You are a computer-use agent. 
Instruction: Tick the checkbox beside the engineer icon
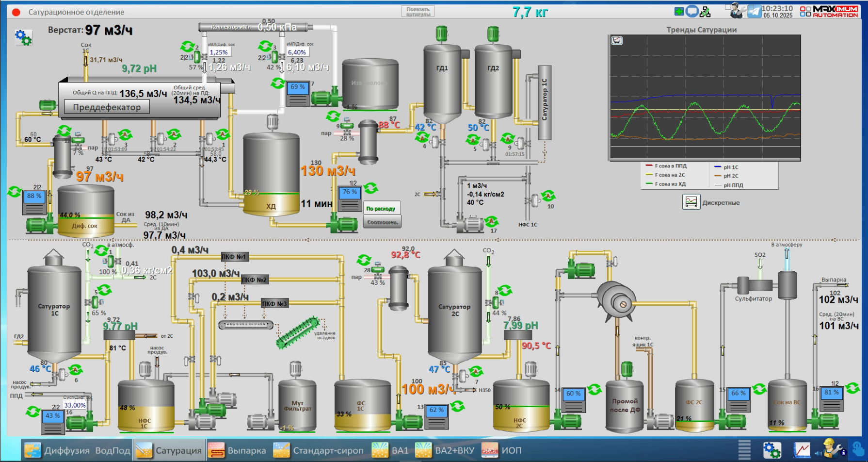[x=728, y=6]
